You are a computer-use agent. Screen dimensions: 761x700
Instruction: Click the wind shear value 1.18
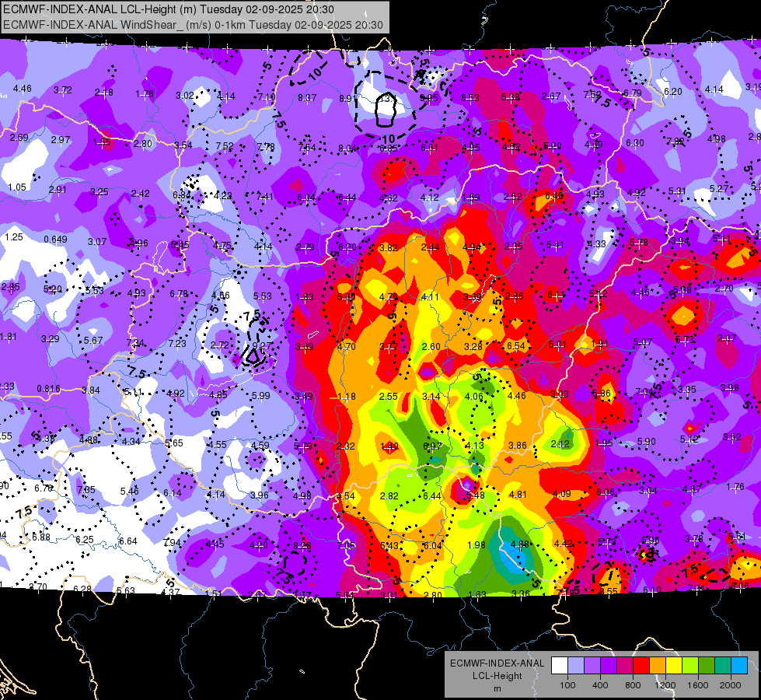pos(347,397)
